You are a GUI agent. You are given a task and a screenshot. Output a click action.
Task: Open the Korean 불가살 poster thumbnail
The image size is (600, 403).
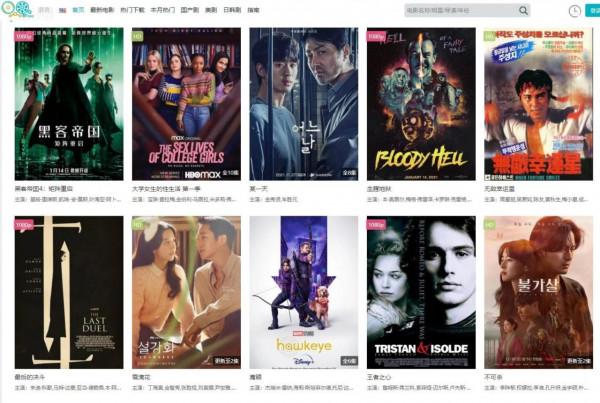(538, 292)
